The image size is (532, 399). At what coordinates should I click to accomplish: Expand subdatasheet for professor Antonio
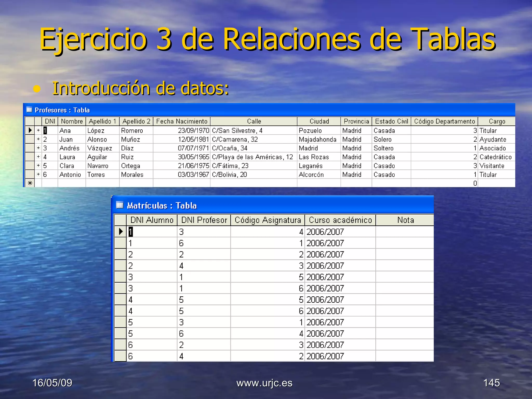click(x=38, y=174)
